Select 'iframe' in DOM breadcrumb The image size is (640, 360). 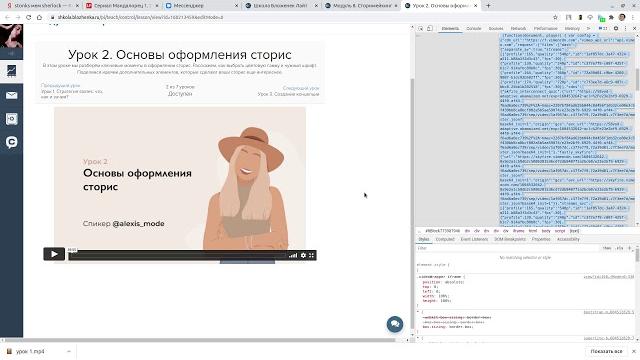pyautogui.click(x=518, y=231)
